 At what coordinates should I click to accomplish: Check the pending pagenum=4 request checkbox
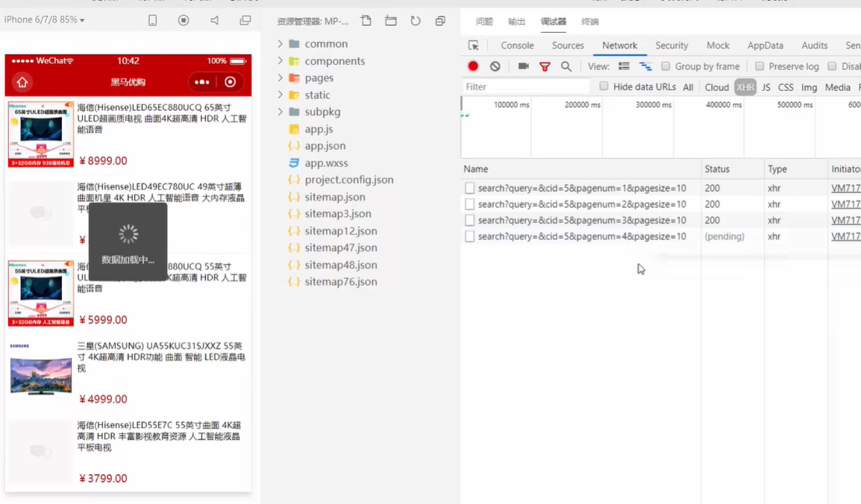tap(469, 236)
